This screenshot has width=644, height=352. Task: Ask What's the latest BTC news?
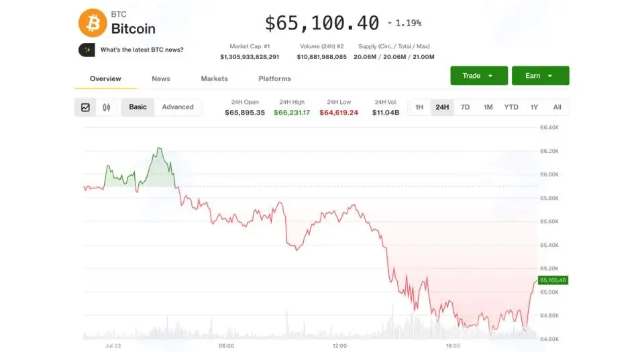tap(142, 50)
